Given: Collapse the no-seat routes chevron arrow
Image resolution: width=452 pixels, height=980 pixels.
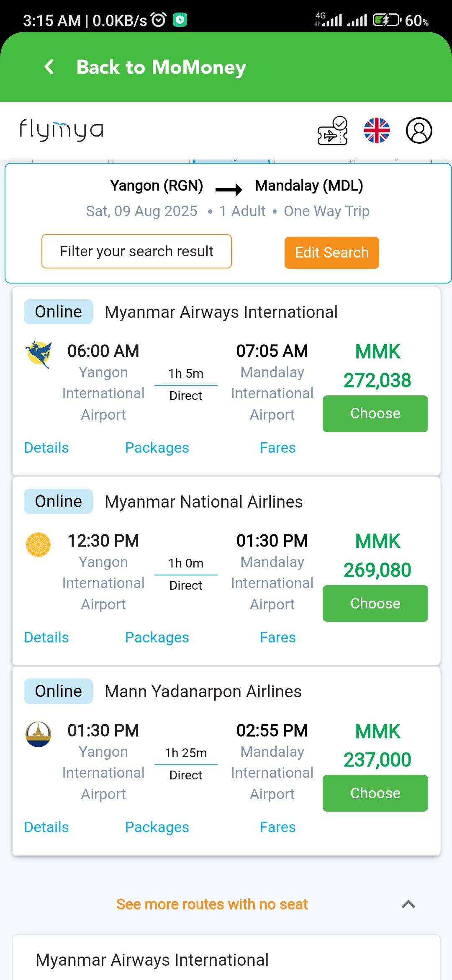Looking at the screenshot, I should [408, 904].
